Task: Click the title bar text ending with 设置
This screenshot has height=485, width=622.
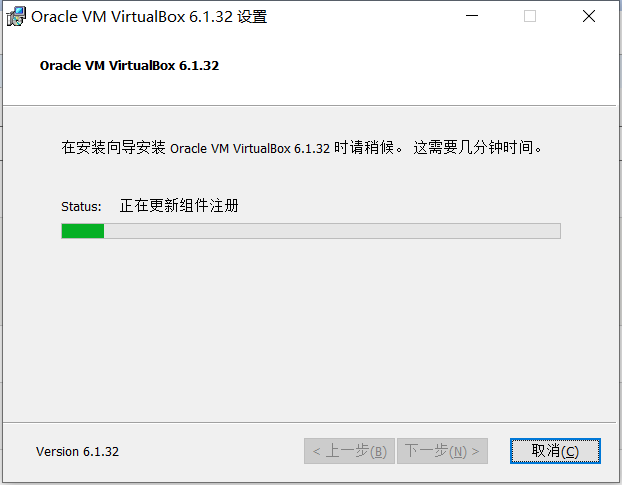Action: click(149, 17)
